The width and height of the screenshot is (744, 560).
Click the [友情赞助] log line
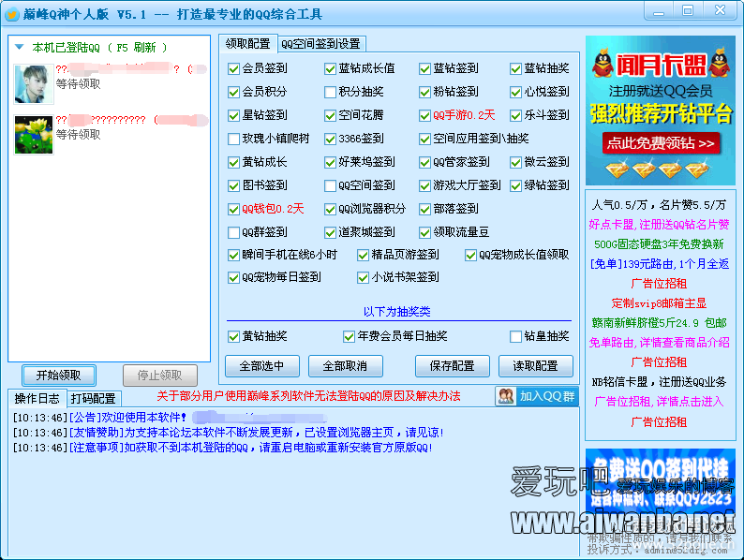229,433
